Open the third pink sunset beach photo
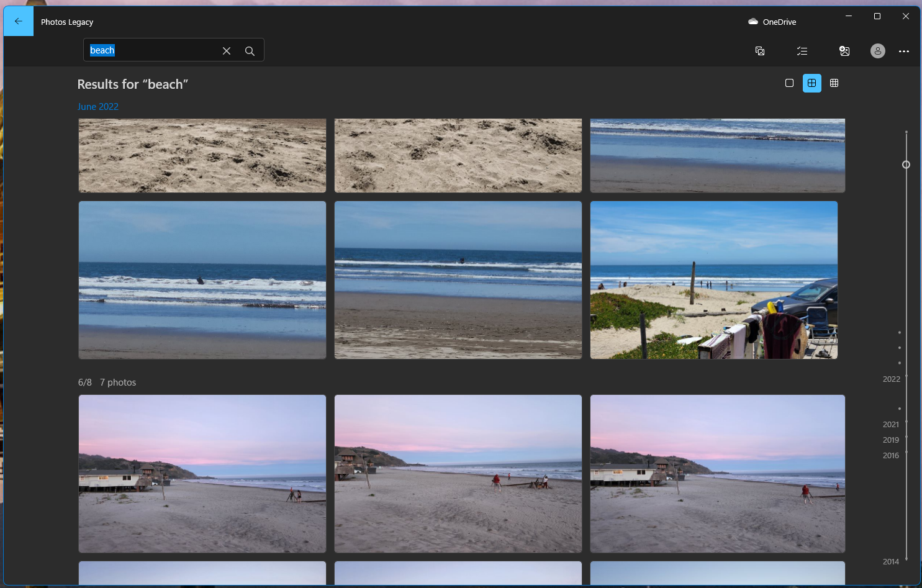This screenshot has width=922, height=588. click(717, 474)
